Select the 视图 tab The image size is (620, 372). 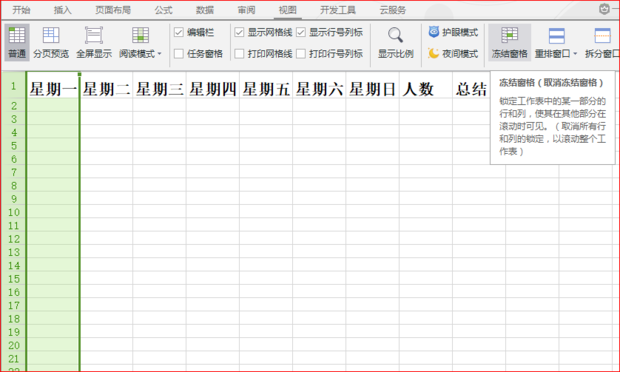coord(287,10)
